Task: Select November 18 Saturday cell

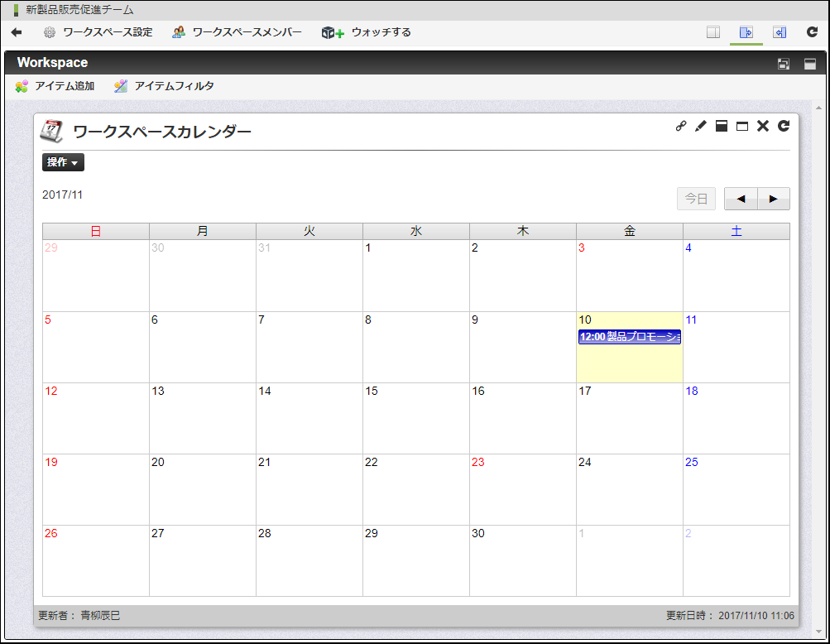Action: [736, 418]
